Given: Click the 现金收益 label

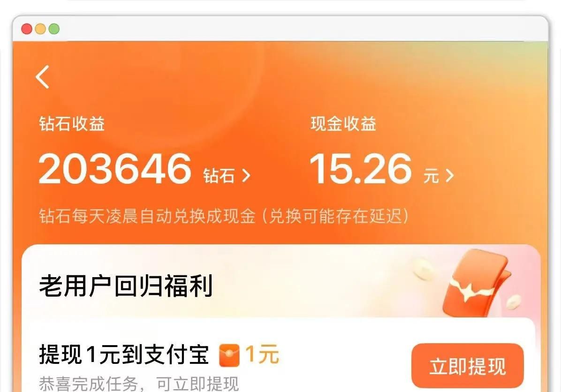Looking at the screenshot, I should pos(343,124).
